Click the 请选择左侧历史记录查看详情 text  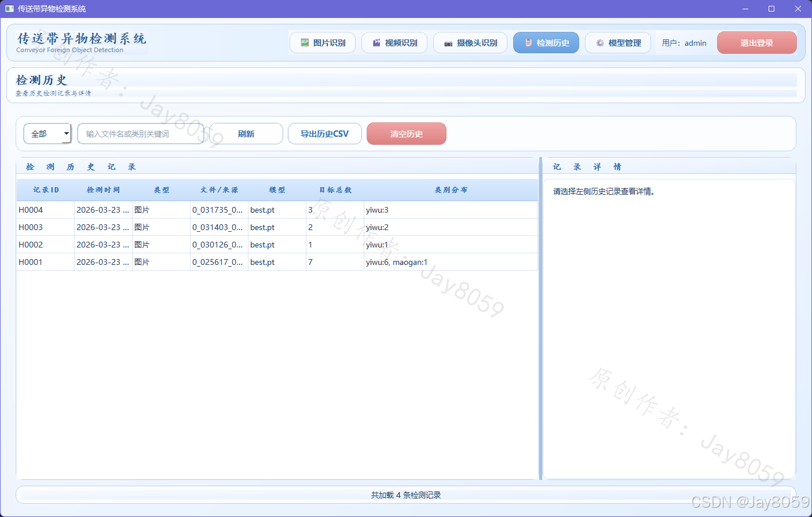pyautogui.click(x=603, y=191)
